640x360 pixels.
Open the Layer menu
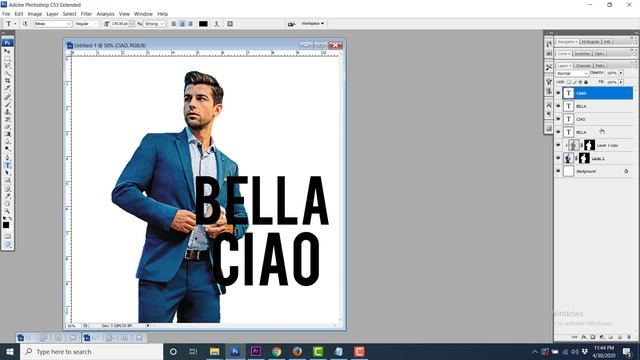tap(52, 14)
